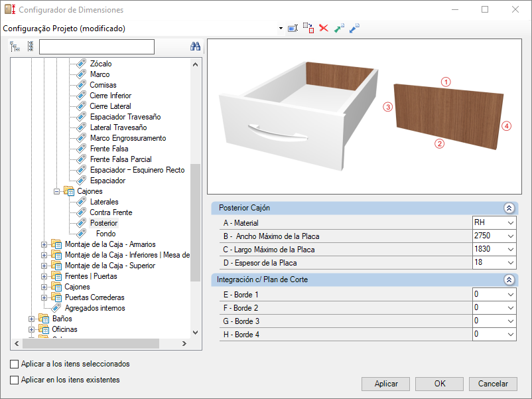Click the tree vertical scrollbar down arrow
The height and width of the screenshot is (399, 532).
pos(196,333)
